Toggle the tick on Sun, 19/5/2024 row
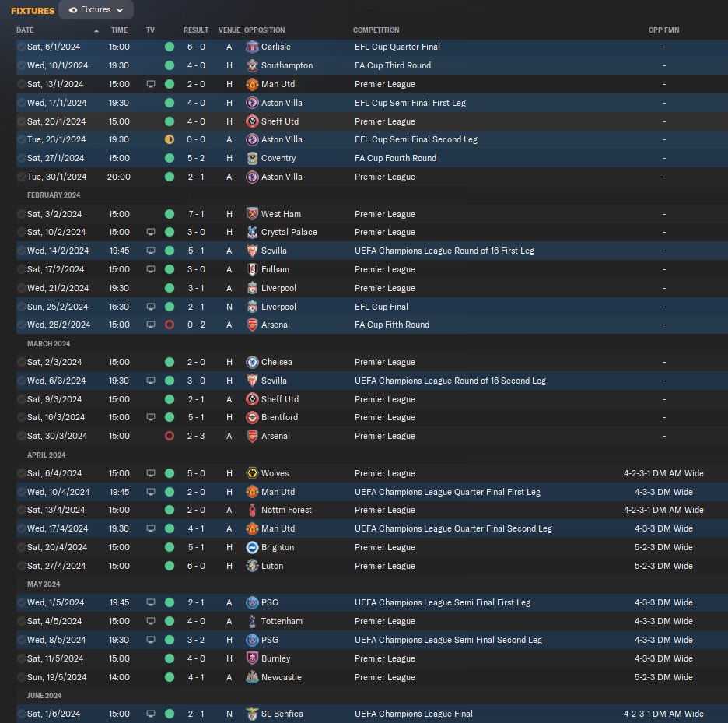This screenshot has width=728, height=723. (x=21, y=677)
